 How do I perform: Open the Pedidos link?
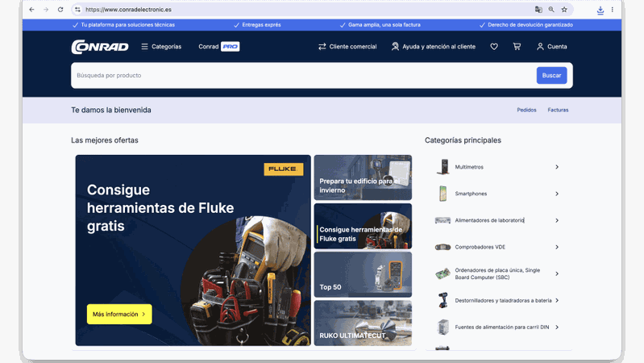coord(526,110)
